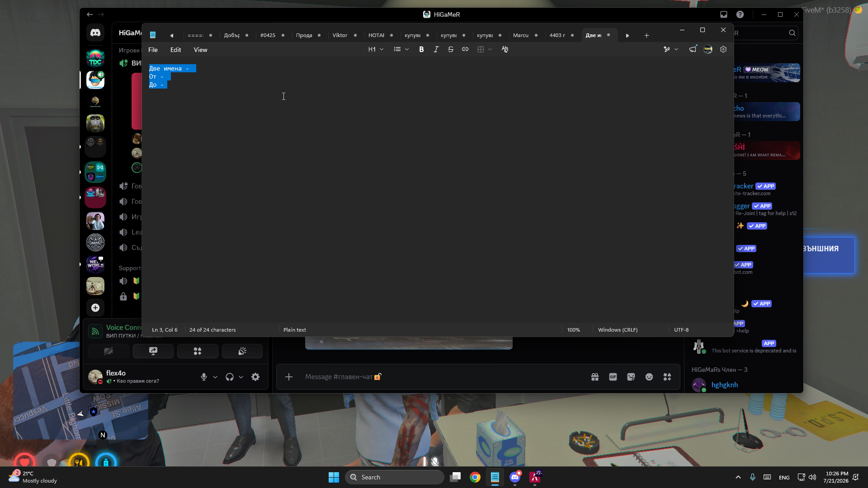
Task: Open Task View on the taskbar
Action: [x=455, y=477]
